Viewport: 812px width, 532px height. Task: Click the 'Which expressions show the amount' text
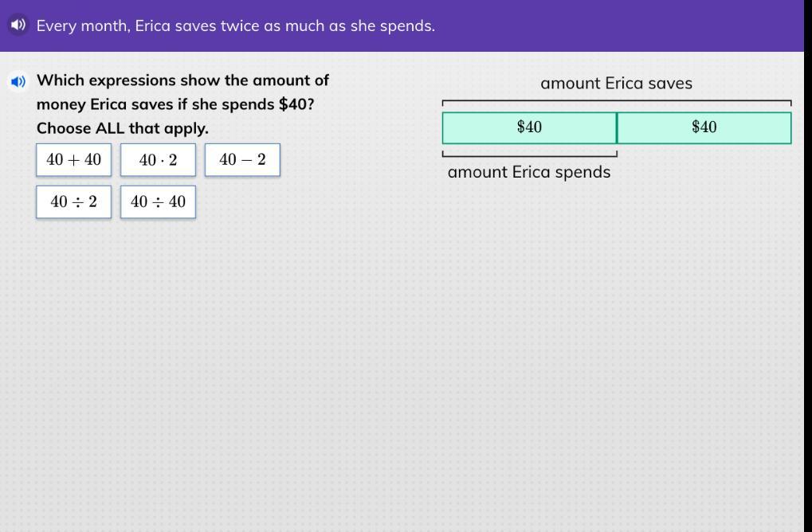[x=182, y=80]
